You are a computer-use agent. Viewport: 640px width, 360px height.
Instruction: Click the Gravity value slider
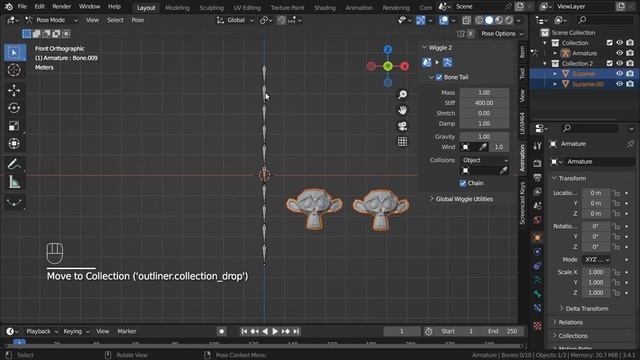coord(484,137)
